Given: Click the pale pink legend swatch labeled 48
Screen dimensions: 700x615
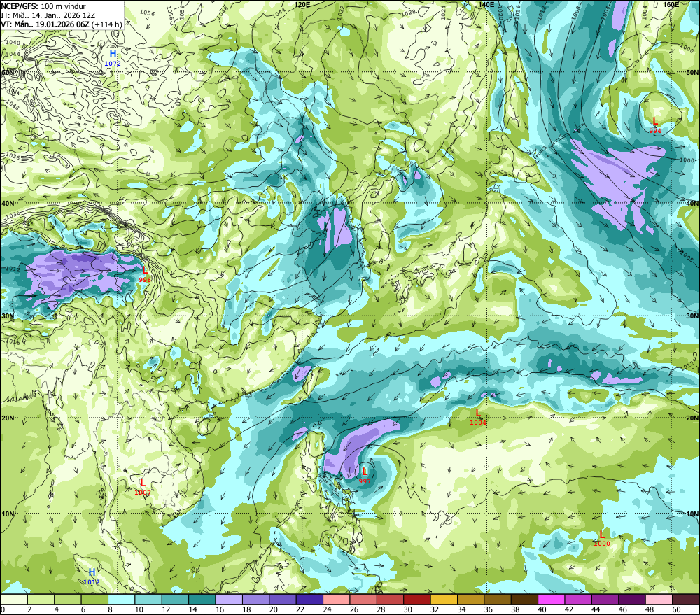Looking at the screenshot, I should [x=659, y=600].
